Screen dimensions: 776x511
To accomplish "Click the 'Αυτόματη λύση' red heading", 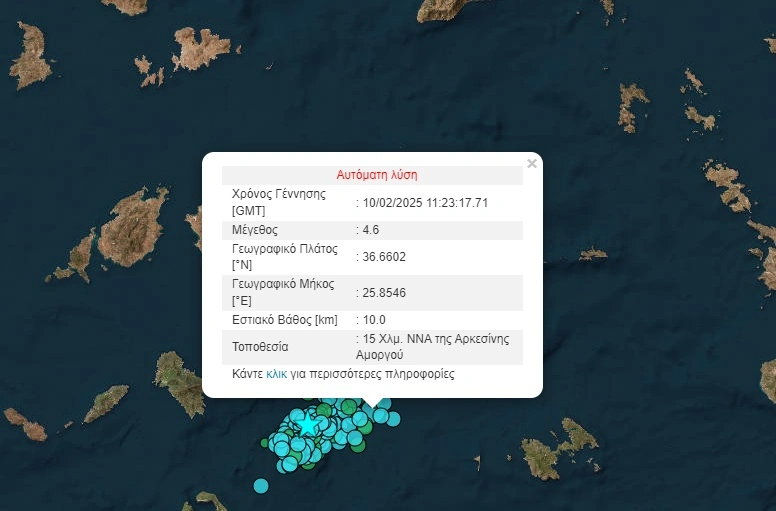I will [x=372, y=175].
